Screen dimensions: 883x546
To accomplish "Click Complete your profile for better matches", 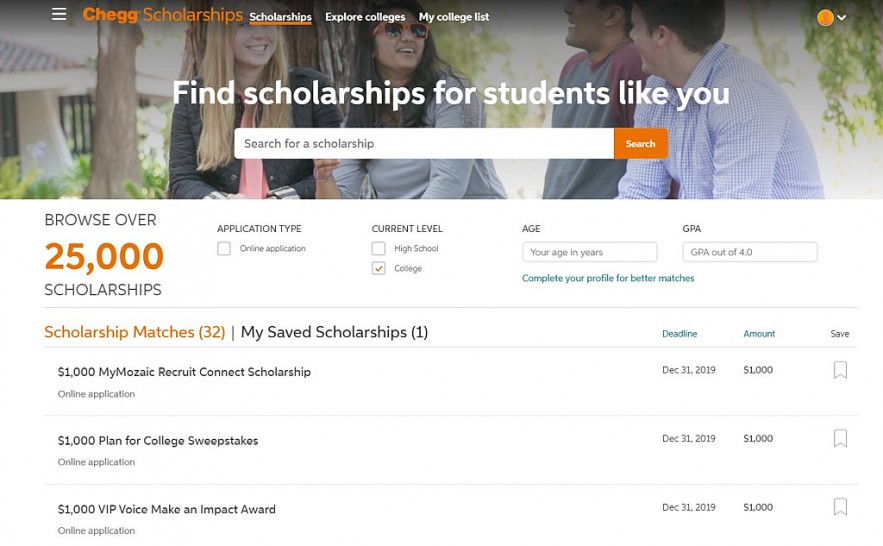I will point(608,278).
